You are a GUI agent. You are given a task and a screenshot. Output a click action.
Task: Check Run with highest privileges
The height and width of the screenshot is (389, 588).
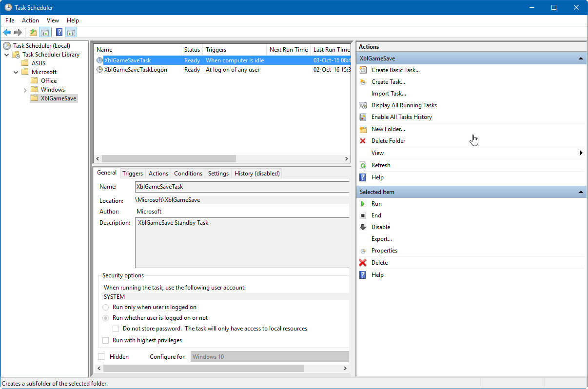[106, 340]
